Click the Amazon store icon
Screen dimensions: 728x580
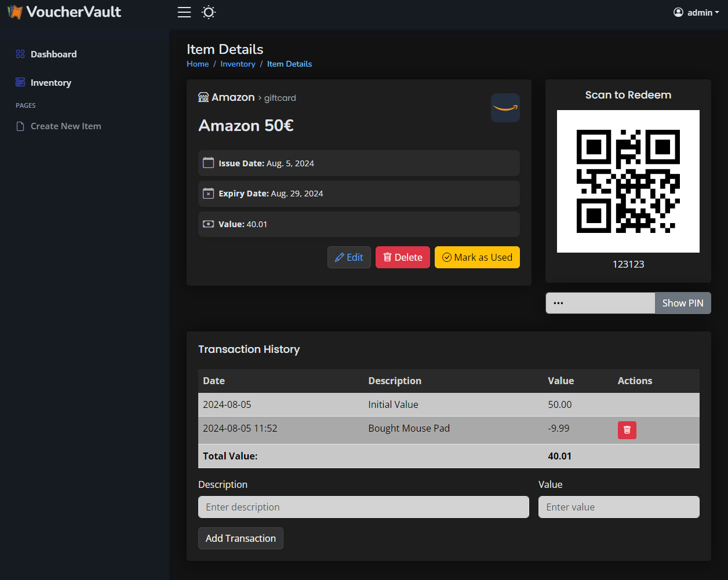coord(203,97)
